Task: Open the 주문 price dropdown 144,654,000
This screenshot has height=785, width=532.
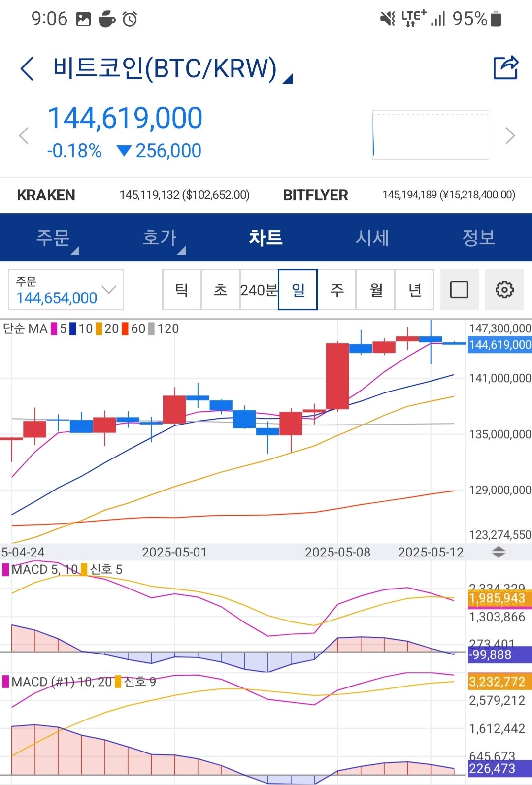Action: pos(66,290)
